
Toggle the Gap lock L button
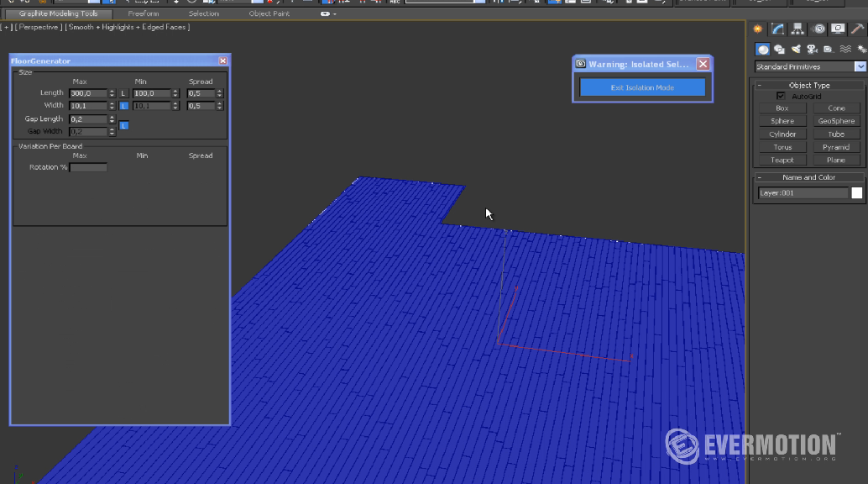(x=123, y=125)
